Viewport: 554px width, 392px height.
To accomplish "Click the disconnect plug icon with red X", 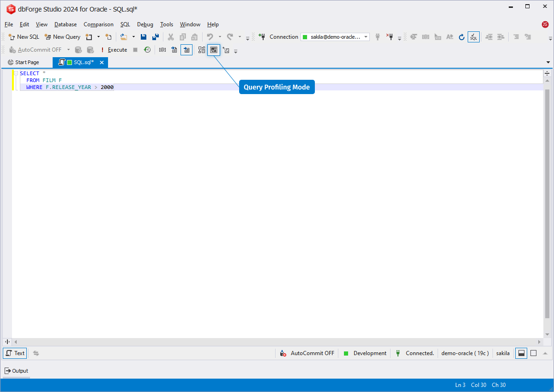I will [389, 37].
